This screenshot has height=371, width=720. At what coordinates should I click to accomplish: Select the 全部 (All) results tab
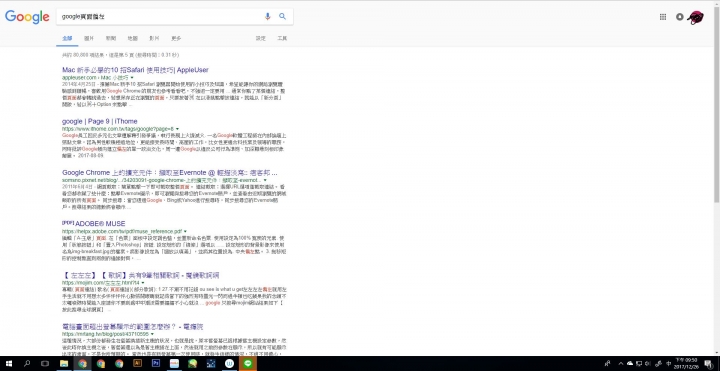tap(67, 39)
